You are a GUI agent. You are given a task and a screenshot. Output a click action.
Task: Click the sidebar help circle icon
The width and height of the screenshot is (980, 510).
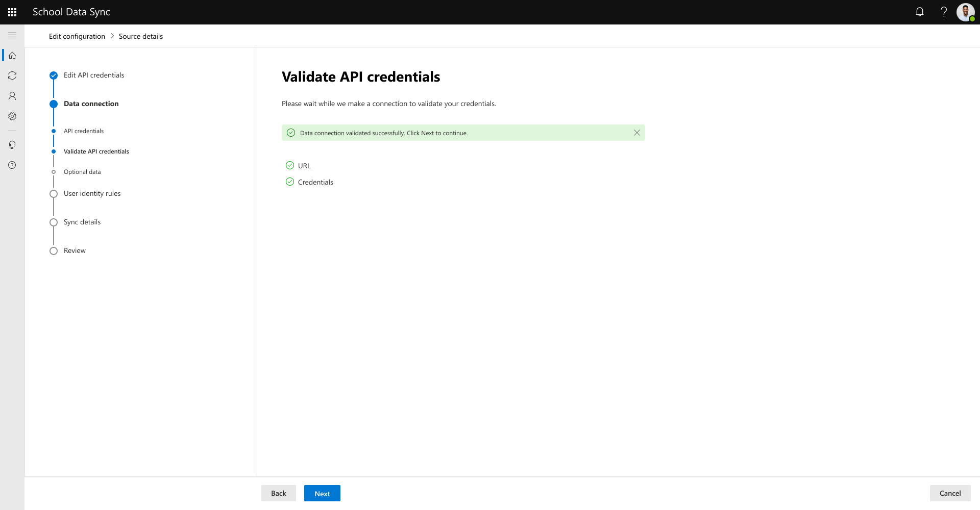[x=12, y=165]
